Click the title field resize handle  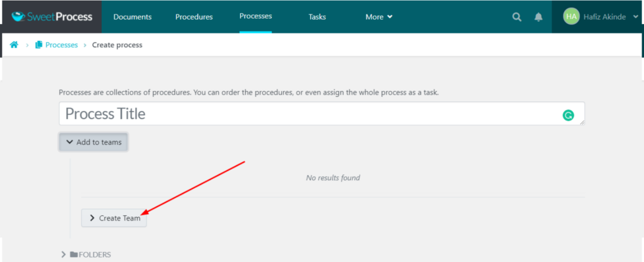582,122
